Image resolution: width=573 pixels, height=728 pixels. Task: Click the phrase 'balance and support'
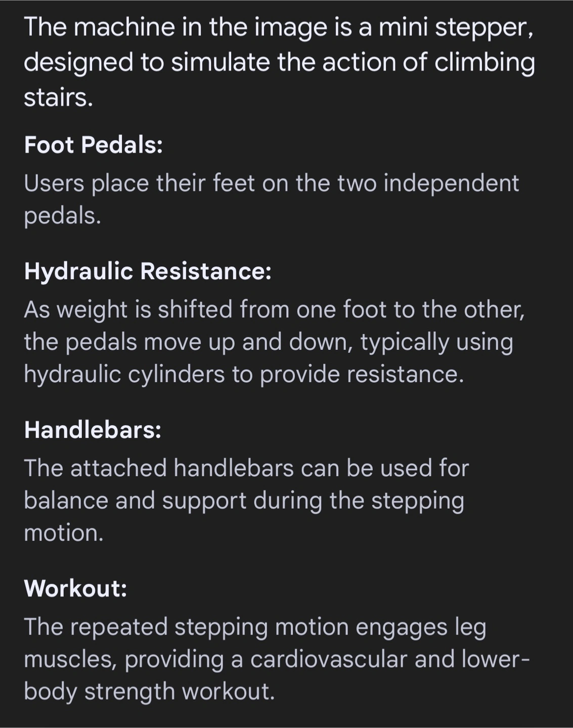(x=135, y=501)
